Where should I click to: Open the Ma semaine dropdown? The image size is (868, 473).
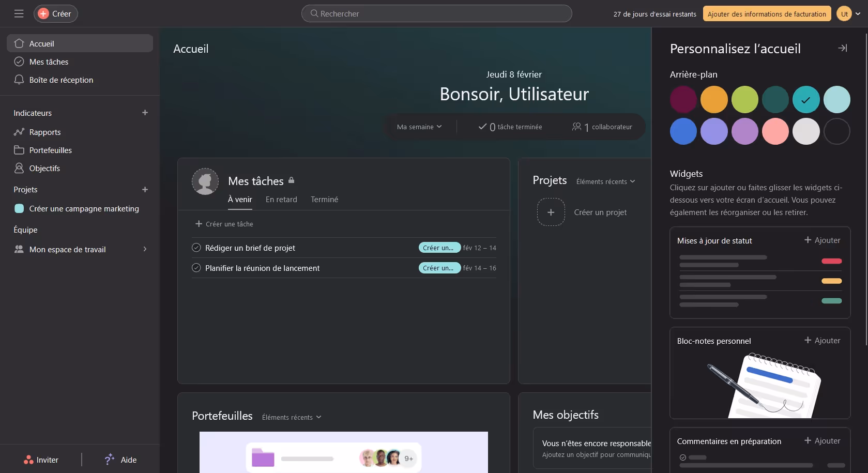(x=420, y=126)
